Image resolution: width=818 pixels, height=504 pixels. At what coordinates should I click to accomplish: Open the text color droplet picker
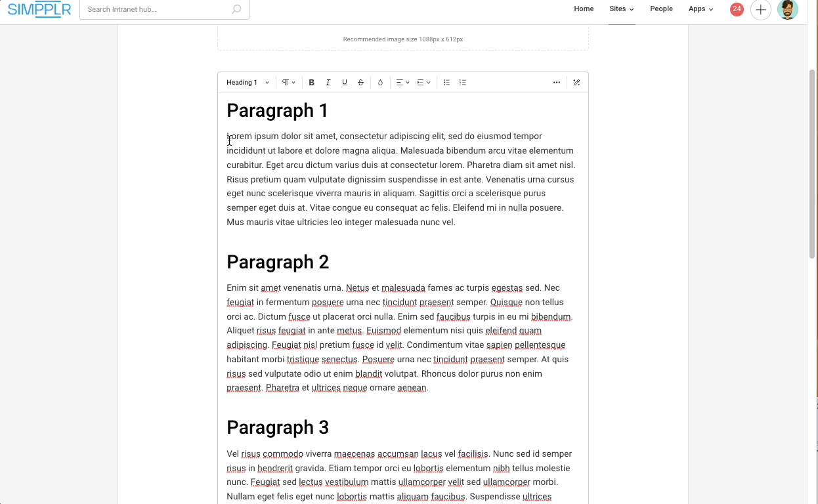tap(380, 83)
